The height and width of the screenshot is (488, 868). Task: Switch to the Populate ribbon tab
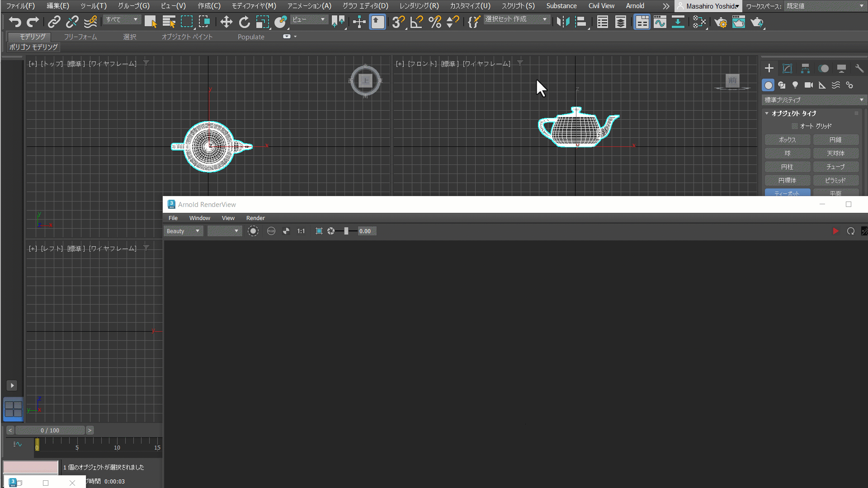pyautogui.click(x=251, y=37)
